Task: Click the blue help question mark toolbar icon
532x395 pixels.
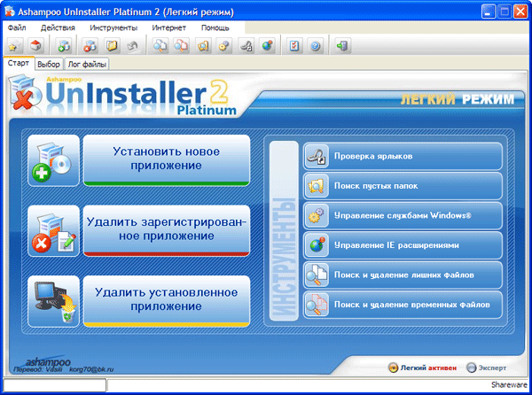Action: 316,45
